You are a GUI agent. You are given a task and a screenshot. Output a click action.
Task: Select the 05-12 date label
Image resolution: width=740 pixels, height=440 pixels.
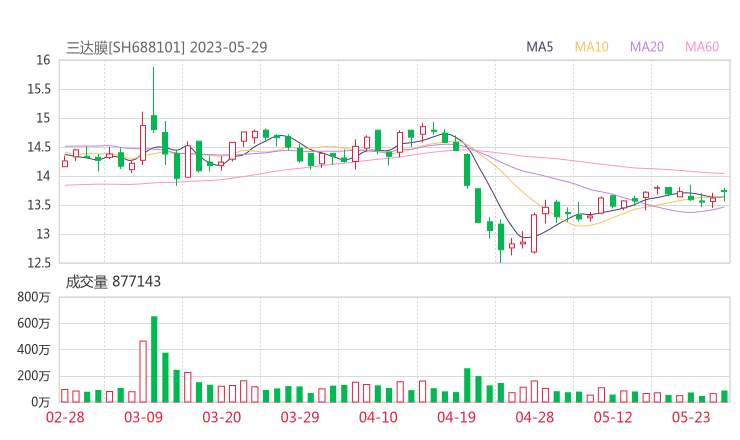point(613,417)
